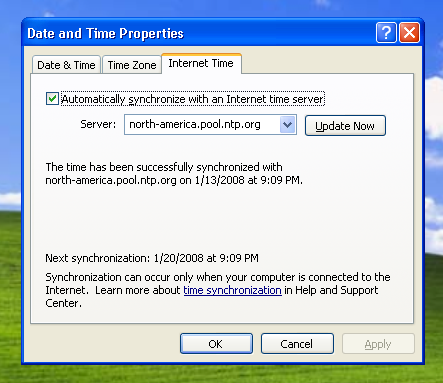Click the Help question mark button

pyautogui.click(x=386, y=33)
